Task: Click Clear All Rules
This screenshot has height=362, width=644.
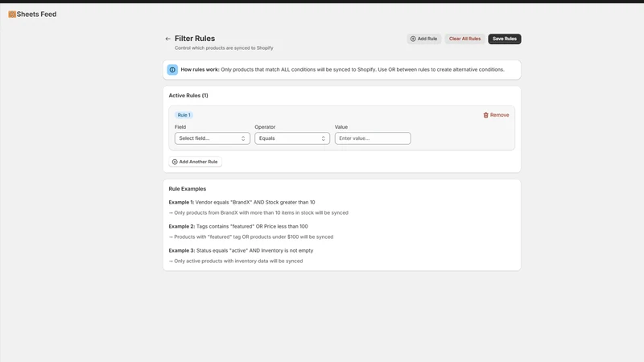Action: [x=464, y=39]
